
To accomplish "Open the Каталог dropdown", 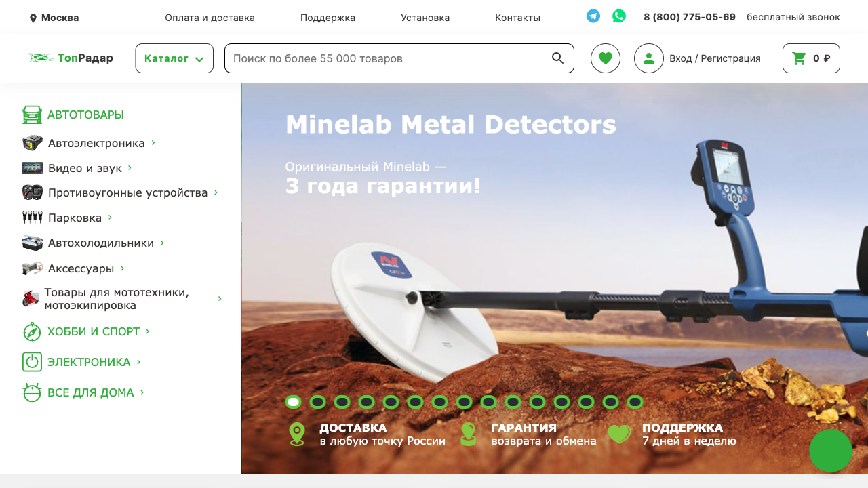I will (x=174, y=58).
